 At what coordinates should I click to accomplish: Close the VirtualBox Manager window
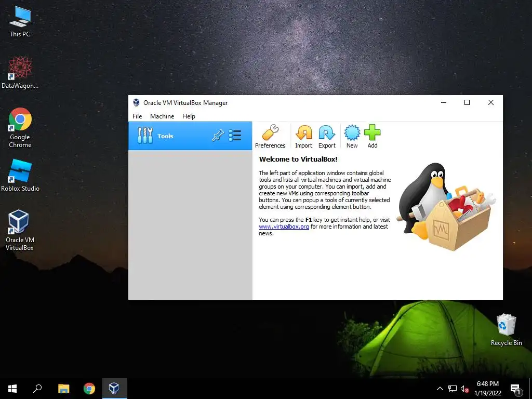[x=490, y=102]
